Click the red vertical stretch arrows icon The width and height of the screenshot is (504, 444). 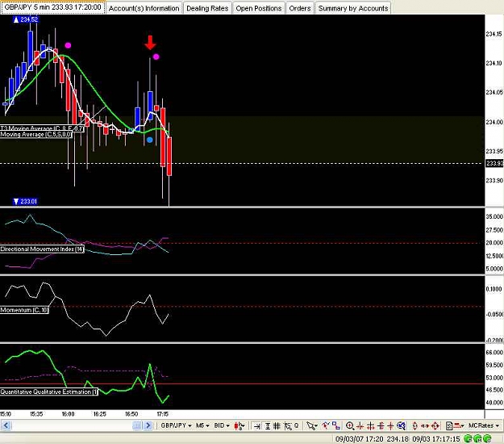click(x=414, y=426)
